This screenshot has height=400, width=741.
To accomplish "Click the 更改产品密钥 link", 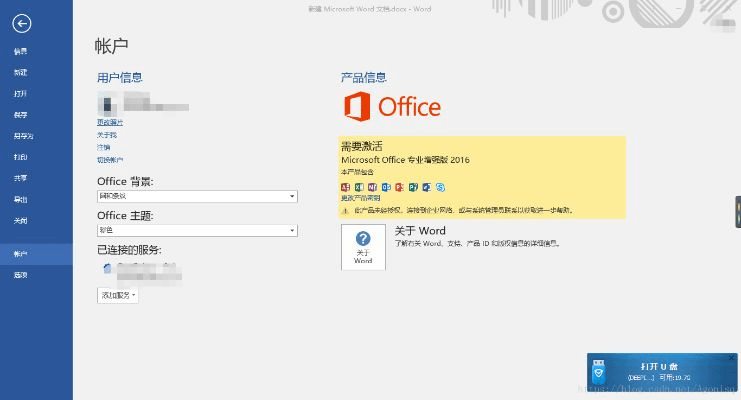I will 360,198.
